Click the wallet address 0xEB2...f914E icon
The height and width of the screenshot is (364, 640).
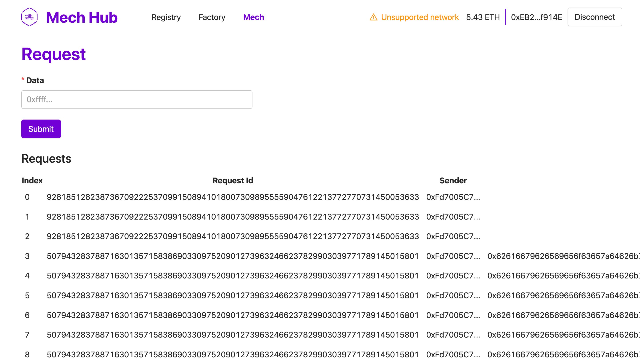tap(536, 17)
